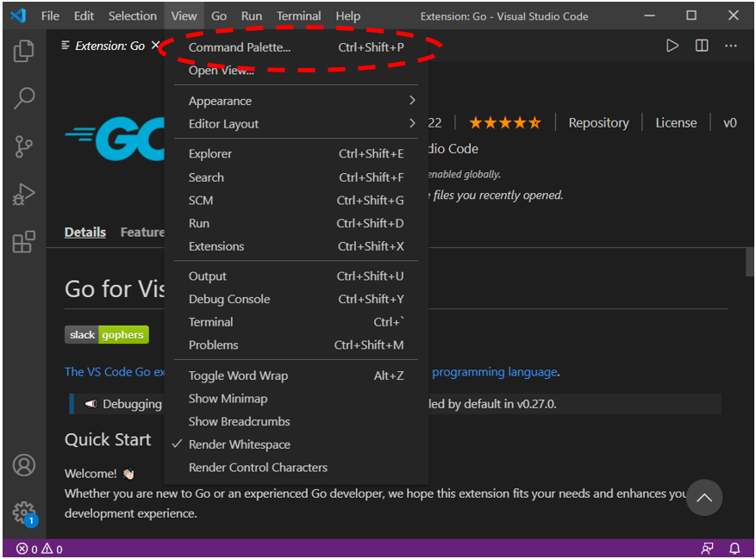Open the Repository link
Screen dimensions: 756x559
598,122
